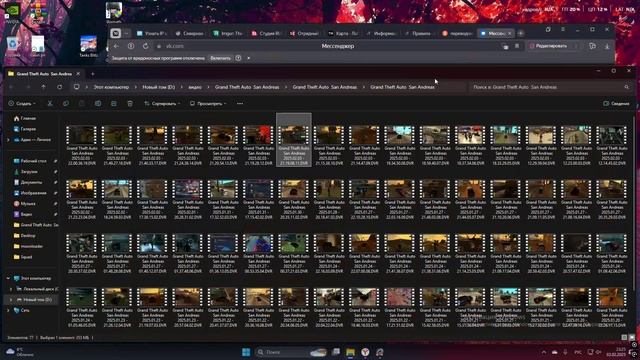The image size is (640, 360).
Task: Close the Grand Theft Auto Explorer tab
Action: coord(78,74)
